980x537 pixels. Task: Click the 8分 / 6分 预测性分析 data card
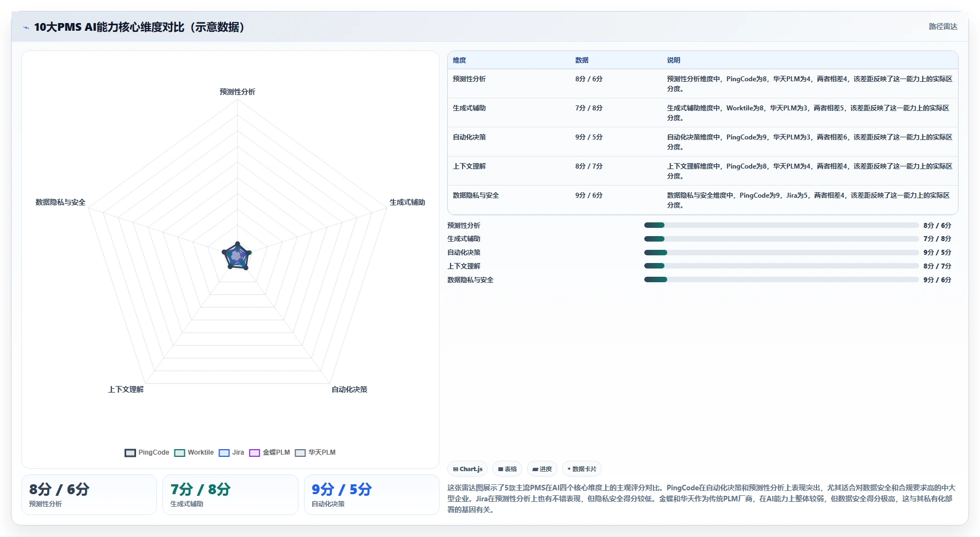click(x=89, y=495)
